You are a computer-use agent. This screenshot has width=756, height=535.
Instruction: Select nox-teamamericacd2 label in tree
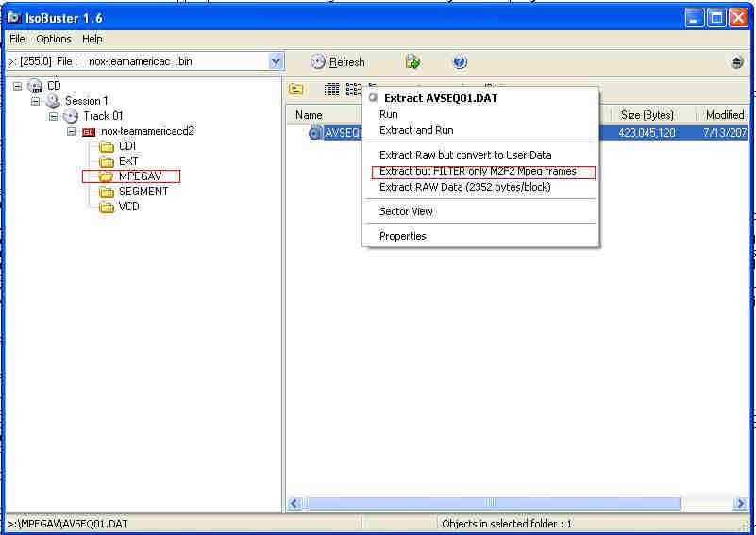click(147, 131)
